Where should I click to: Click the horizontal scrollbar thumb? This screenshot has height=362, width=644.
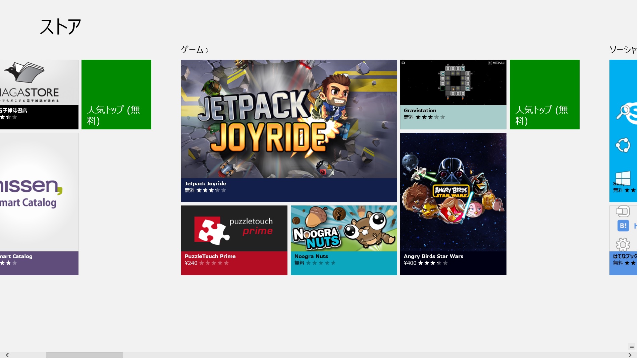[x=84, y=355]
